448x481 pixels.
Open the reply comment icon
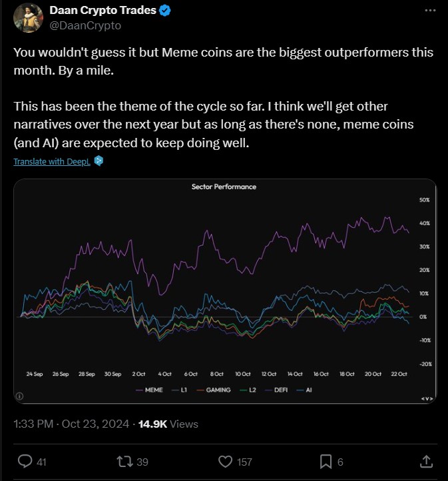(25, 462)
